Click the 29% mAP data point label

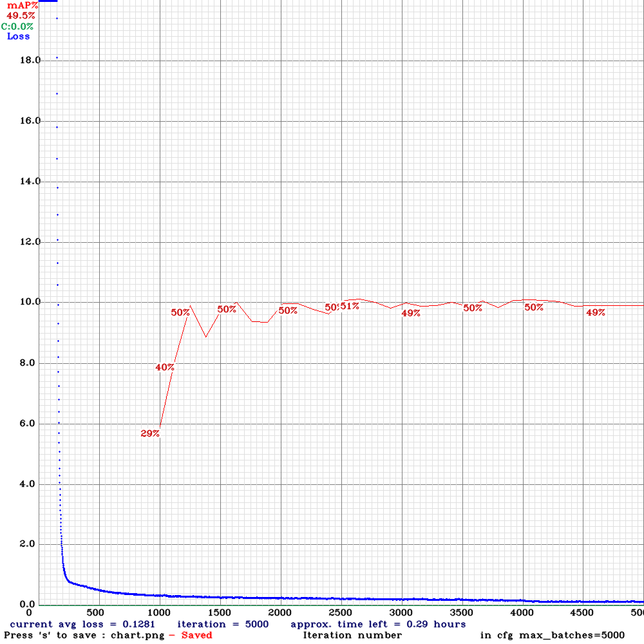click(x=150, y=434)
